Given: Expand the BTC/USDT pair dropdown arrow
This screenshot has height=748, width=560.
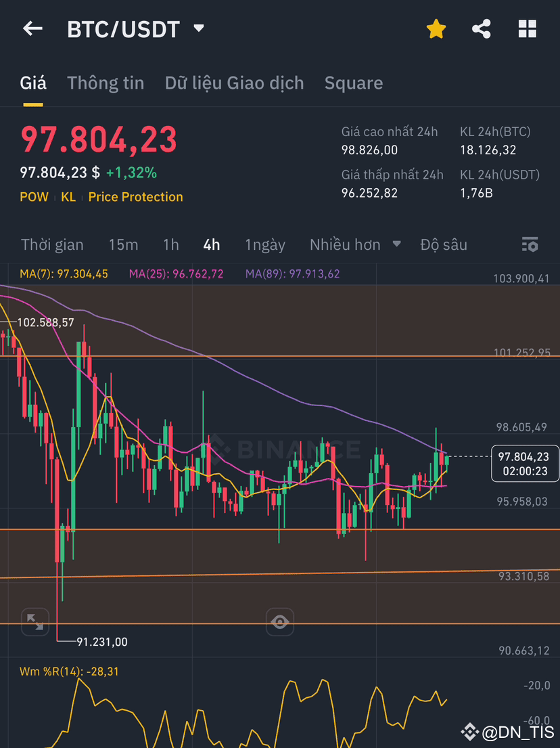Looking at the screenshot, I should tap(199, 28).
